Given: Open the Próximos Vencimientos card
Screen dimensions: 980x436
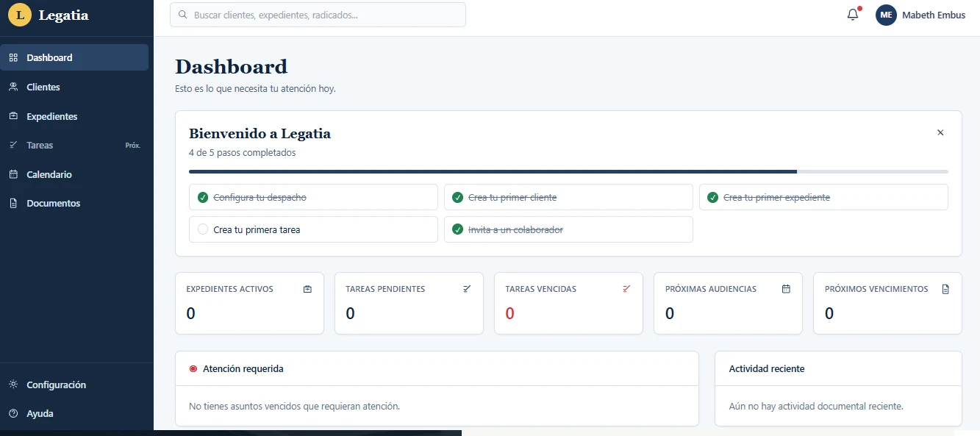Looking at the screenshot, I should (887, 304).
